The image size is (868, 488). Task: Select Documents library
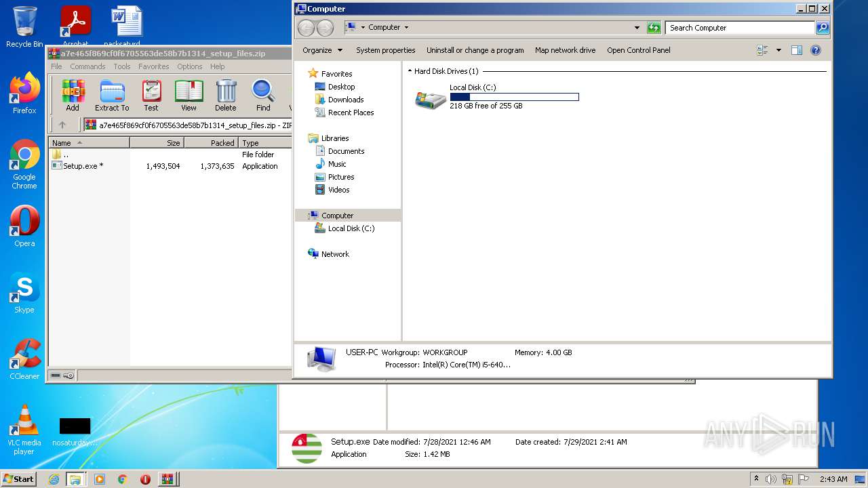346,151
